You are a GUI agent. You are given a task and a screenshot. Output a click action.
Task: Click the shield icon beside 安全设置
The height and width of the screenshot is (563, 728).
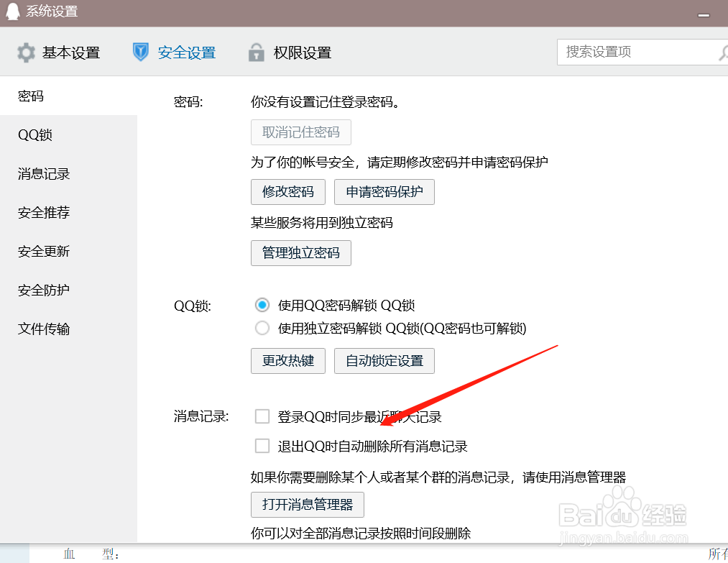coord(141,52)
